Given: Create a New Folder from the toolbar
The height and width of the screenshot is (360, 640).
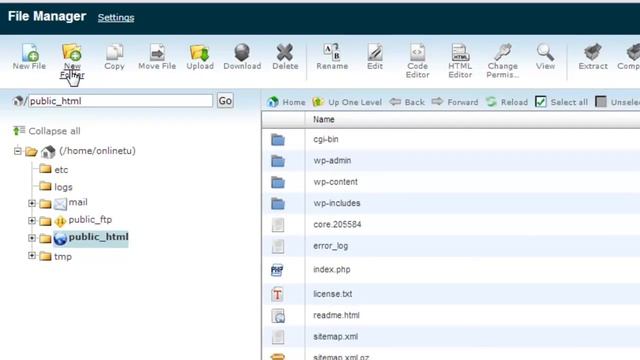Looking at the screenshot, I should pos(72,61).
